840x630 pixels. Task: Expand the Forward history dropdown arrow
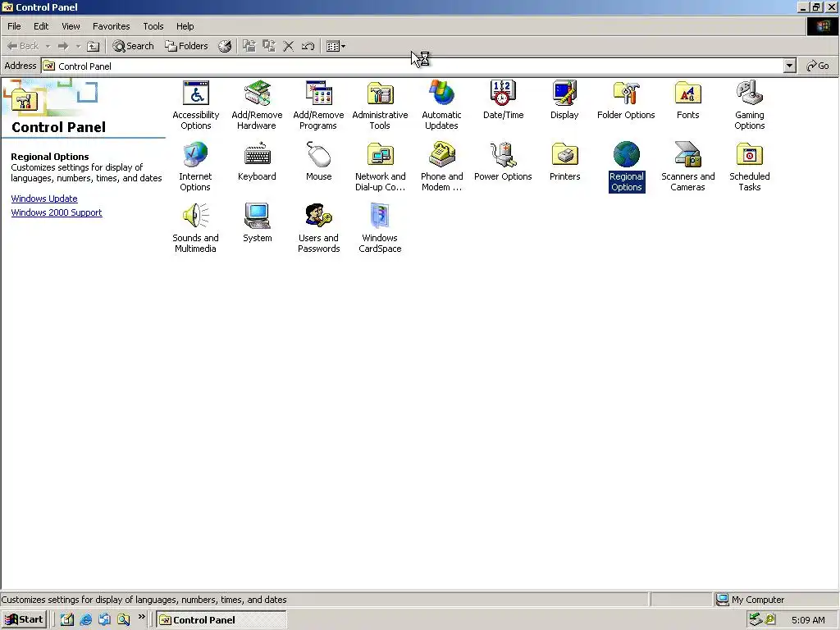[78, 46]
